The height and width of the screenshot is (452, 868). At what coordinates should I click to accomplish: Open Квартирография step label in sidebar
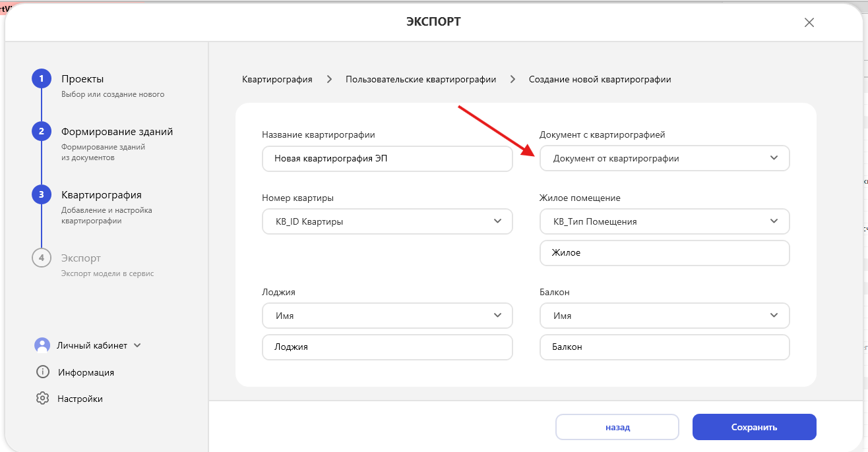point(102,194)
